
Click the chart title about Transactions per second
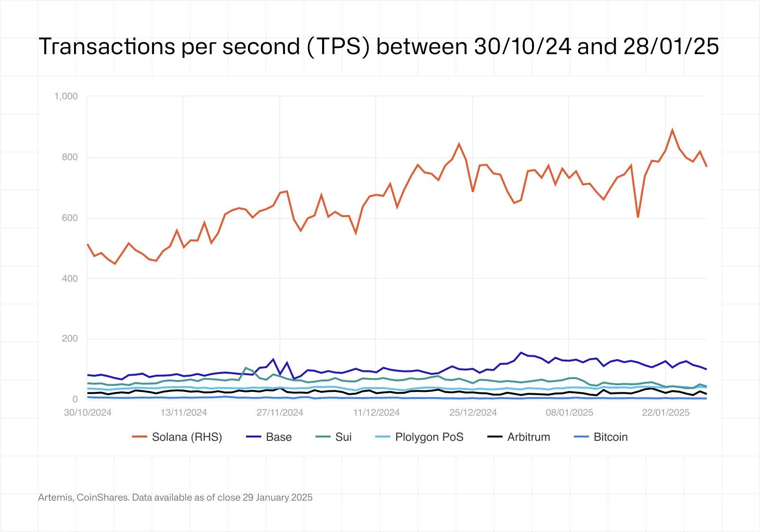(379, 47)
